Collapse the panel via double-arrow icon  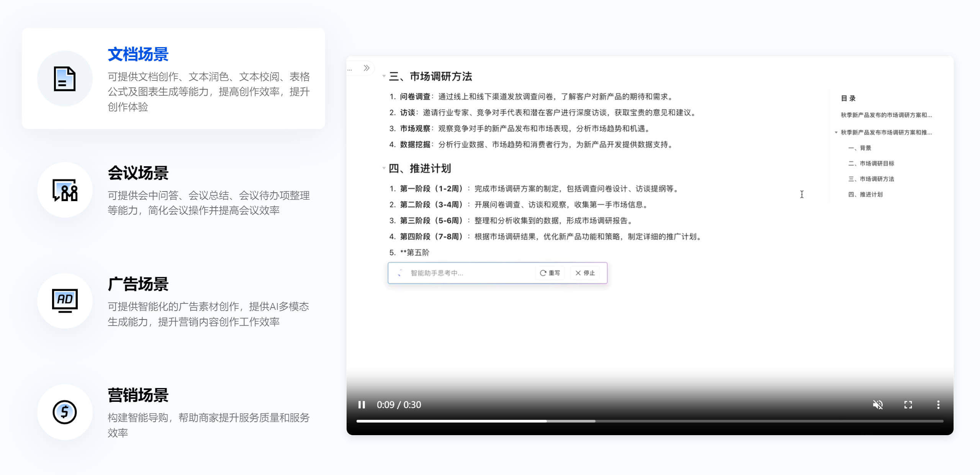[366, 68]
